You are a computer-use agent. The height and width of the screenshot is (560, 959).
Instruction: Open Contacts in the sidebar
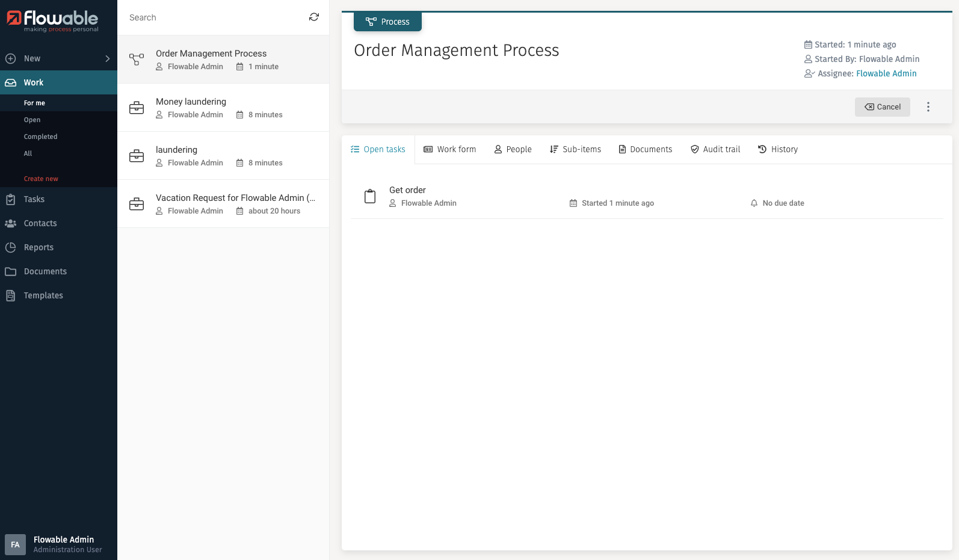[40, 223]
